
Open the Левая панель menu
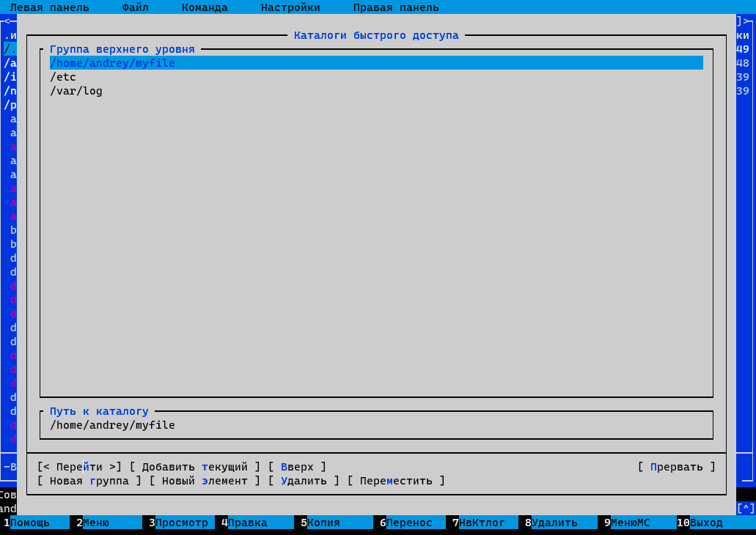click(x=50, y=7)
